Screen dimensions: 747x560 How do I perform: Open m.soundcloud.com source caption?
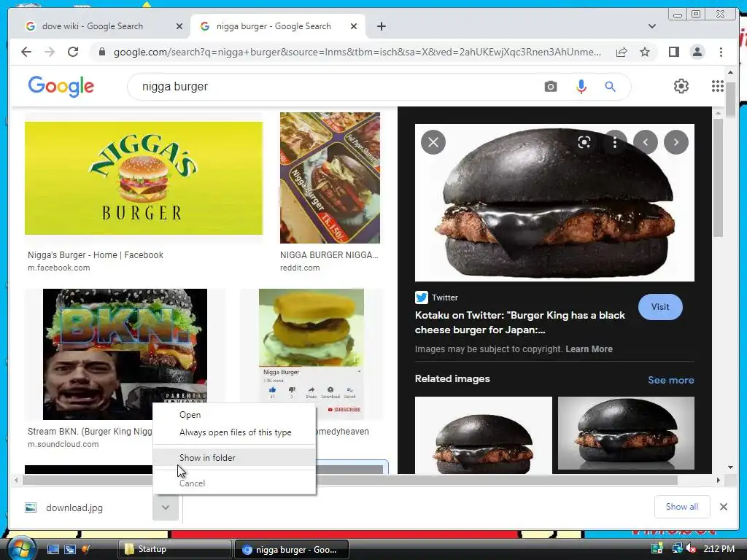[63, 444]
